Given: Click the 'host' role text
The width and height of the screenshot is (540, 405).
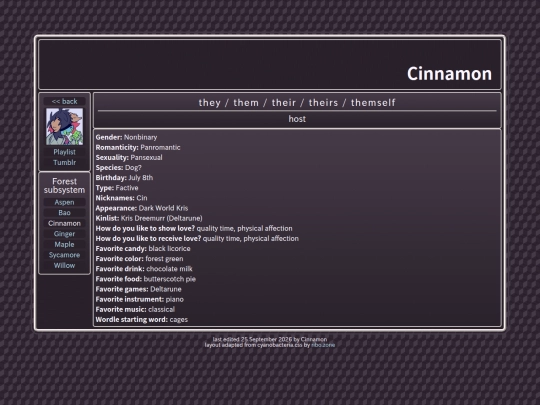Looking at the screenshot, I should pos(297,119).
